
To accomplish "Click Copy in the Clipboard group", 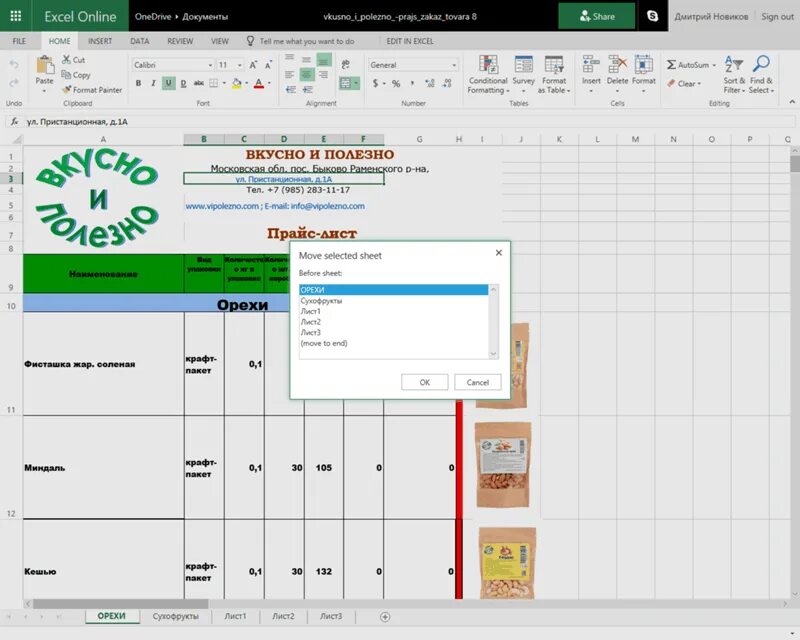I will [x=76, y=75].
